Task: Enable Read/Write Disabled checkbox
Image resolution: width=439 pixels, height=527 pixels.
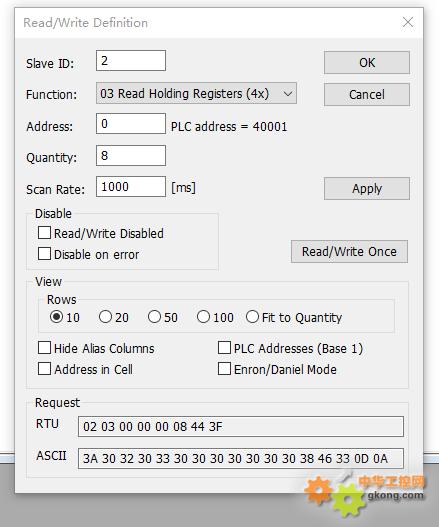Action: coord(44,233)
